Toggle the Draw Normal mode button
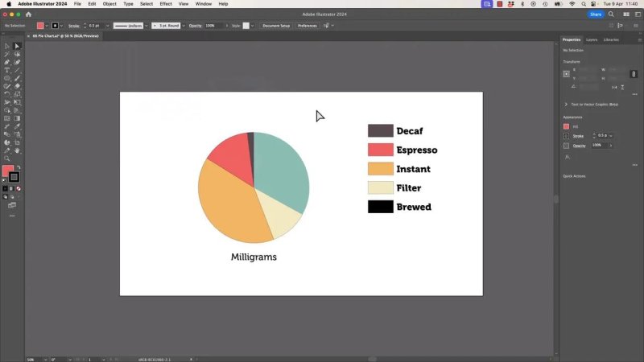This screenshot has width=644, height=362. tap(6, 197)
